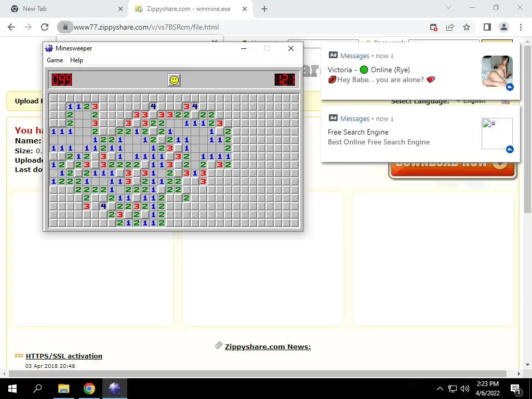Click the Minesweeper smiley face reset button
Screen dimensions: 532x399
coord(174,80)
